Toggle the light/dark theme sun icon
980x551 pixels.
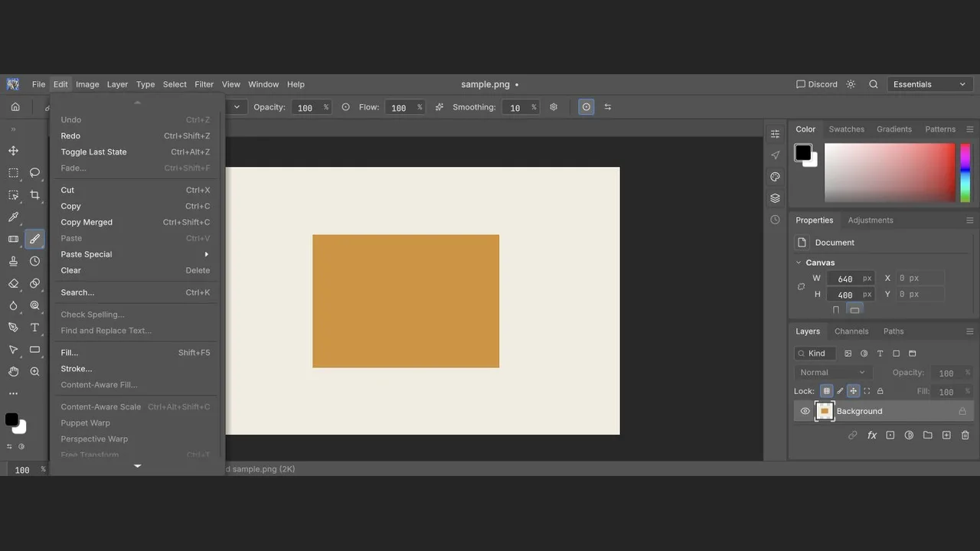click(851, 84)
